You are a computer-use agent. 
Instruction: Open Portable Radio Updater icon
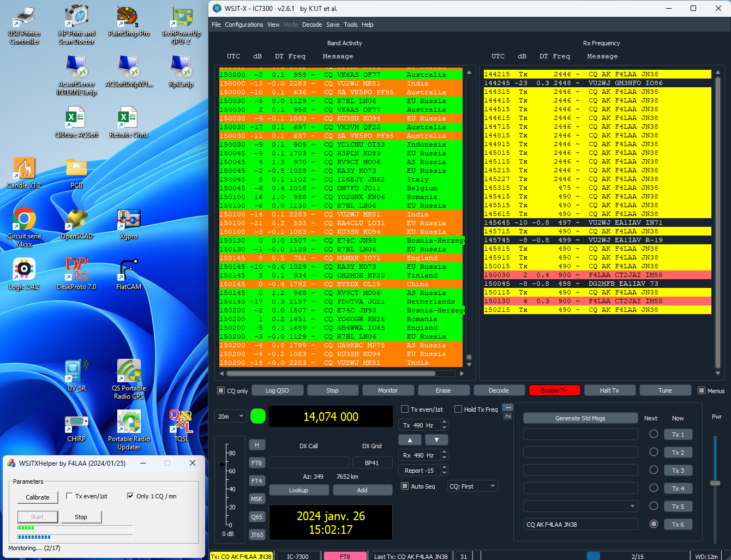tap(129, 430)
